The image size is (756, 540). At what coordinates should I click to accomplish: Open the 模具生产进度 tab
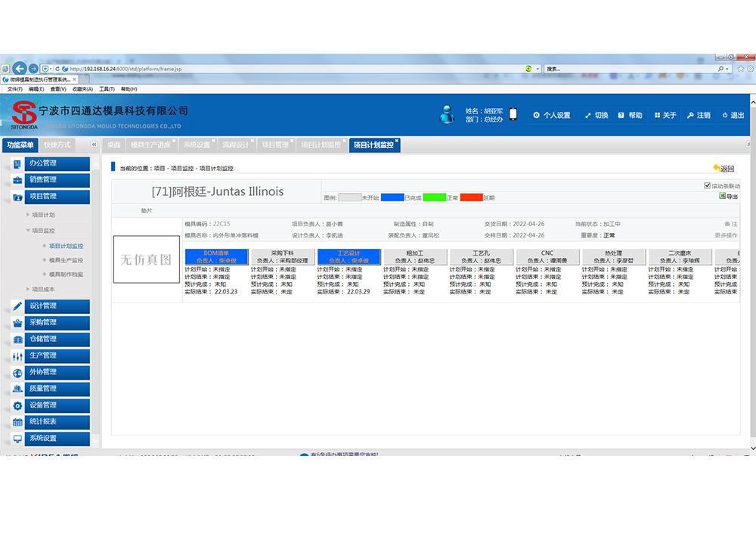coord(150,144)
